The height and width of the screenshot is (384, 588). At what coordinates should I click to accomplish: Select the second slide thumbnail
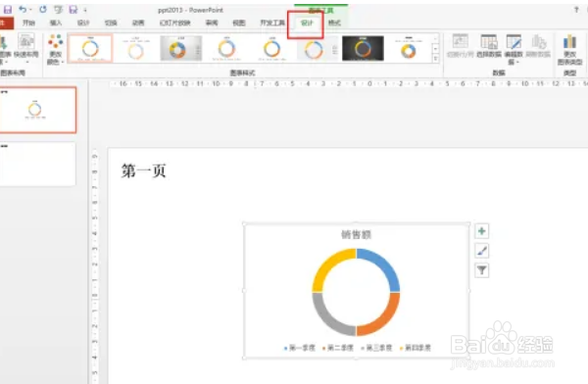[x=38, y=164]
